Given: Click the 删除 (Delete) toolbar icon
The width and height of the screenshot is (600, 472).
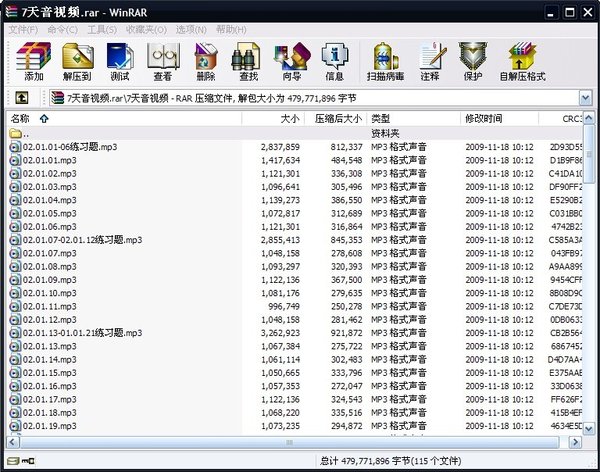Looking at the screenshot, I should tap(206, 61).
